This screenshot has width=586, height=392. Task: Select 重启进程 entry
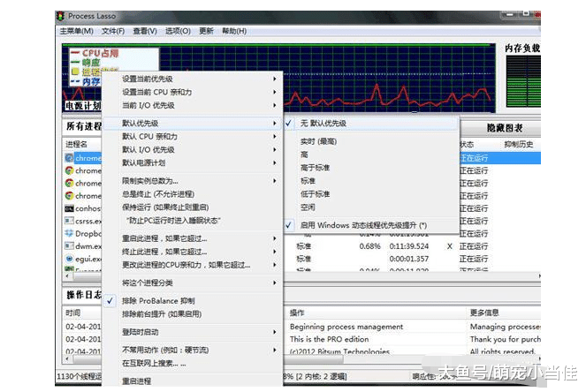(x=193, y=381)
